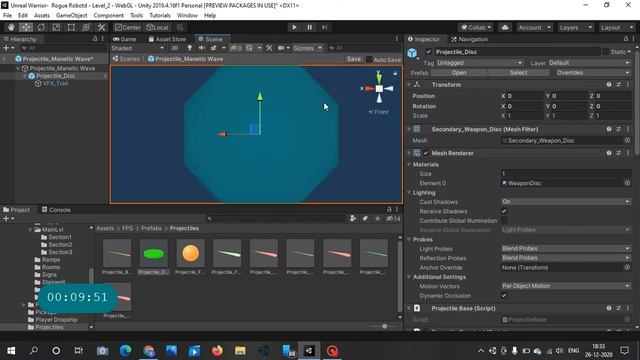The width and height of the screenshot is (640, 360).
Task: Open Gizmos dropdown
Action: (x=307, y=48)
